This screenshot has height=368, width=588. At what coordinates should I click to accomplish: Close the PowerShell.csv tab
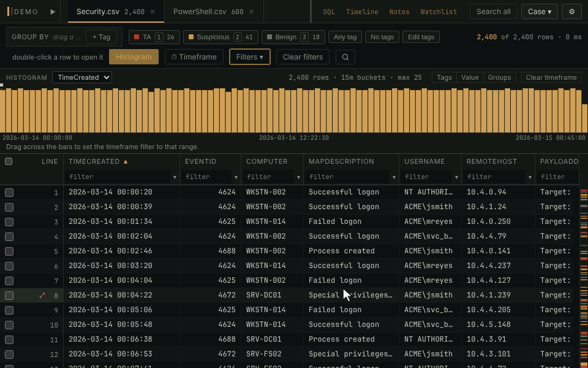(252, 12)
